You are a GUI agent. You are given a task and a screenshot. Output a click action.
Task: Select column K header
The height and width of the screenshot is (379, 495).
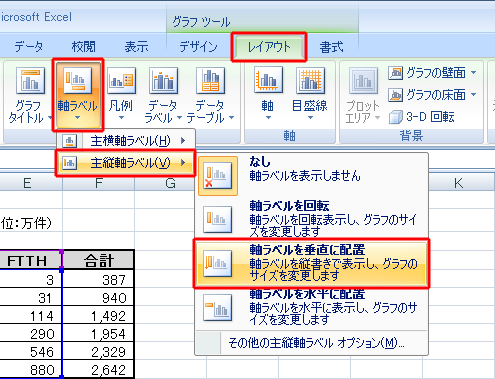coord(458,183)
